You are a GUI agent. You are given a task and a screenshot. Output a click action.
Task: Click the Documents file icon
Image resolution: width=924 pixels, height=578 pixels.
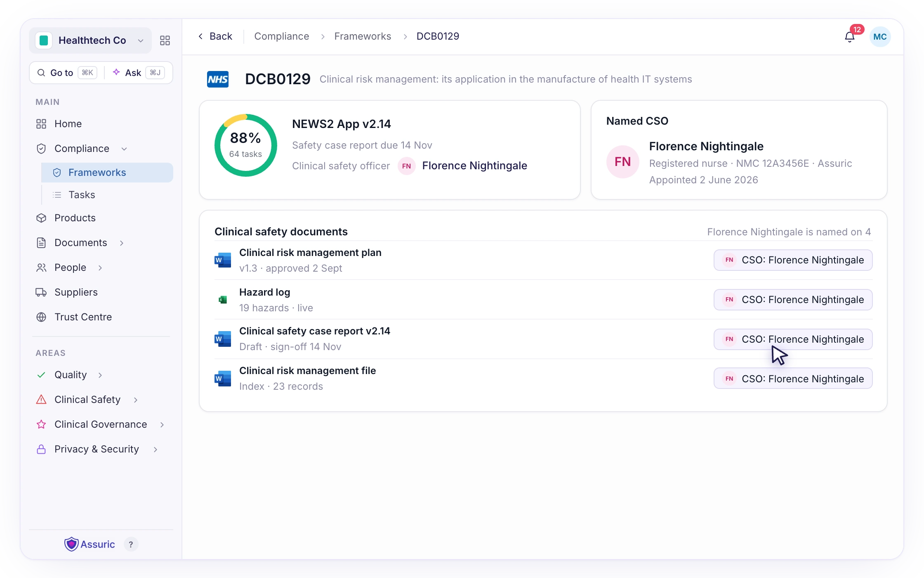41,243
